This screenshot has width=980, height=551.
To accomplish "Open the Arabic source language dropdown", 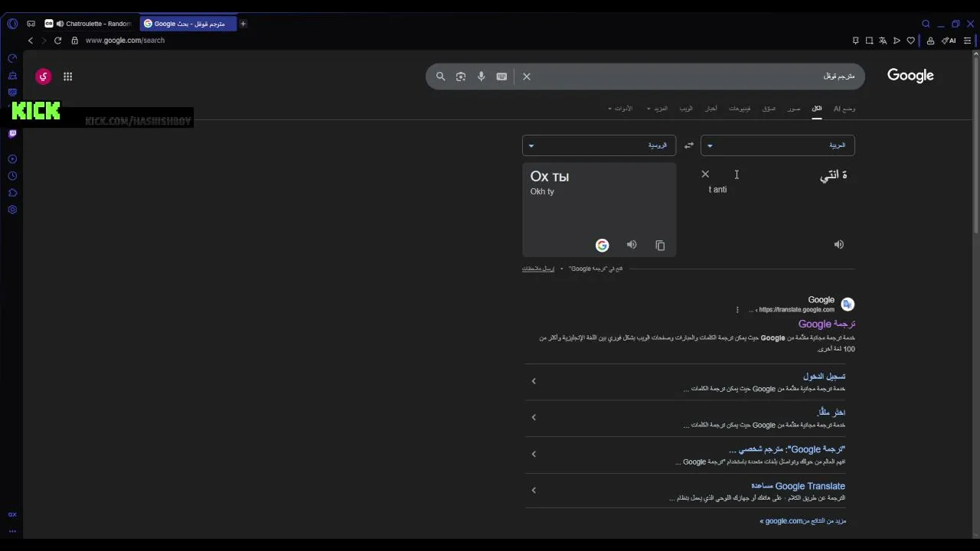I will tap(778, 145).
